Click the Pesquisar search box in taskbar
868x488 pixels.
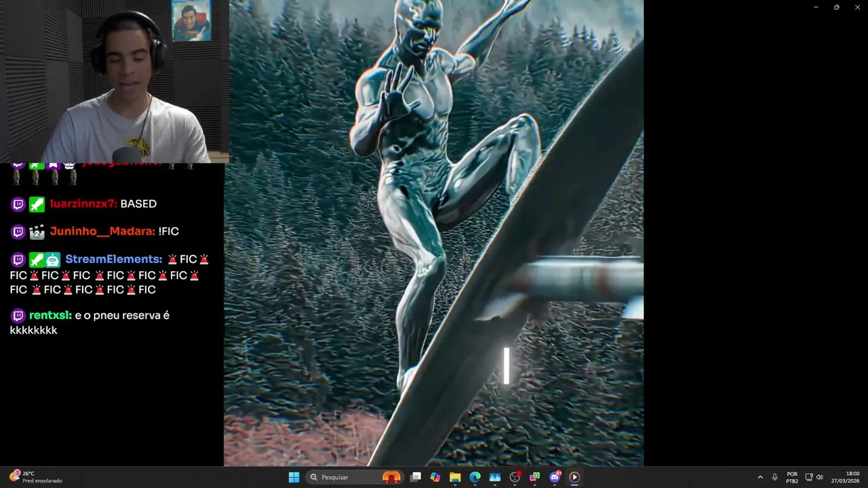pos(355,477)
